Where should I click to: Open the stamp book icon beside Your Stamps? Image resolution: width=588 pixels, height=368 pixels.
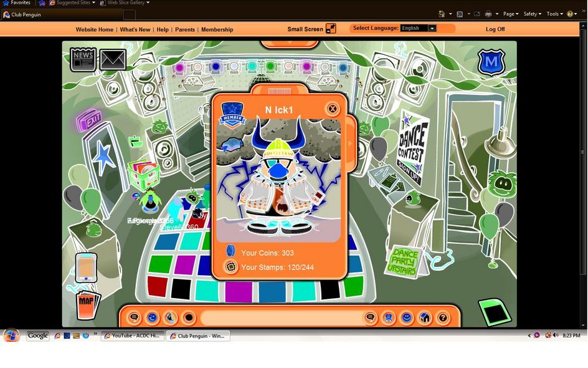point(230,266)
